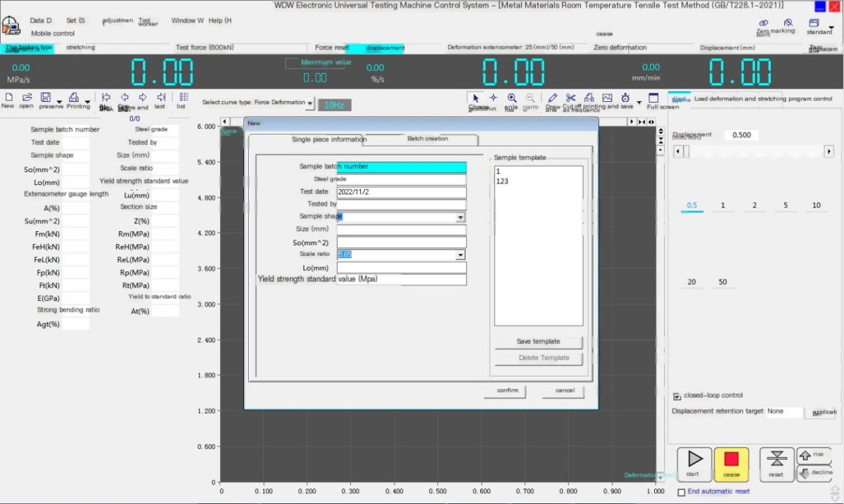This screenshot has height=504, width=844.
Task: Open the list view icon
Action: point(183,98)
